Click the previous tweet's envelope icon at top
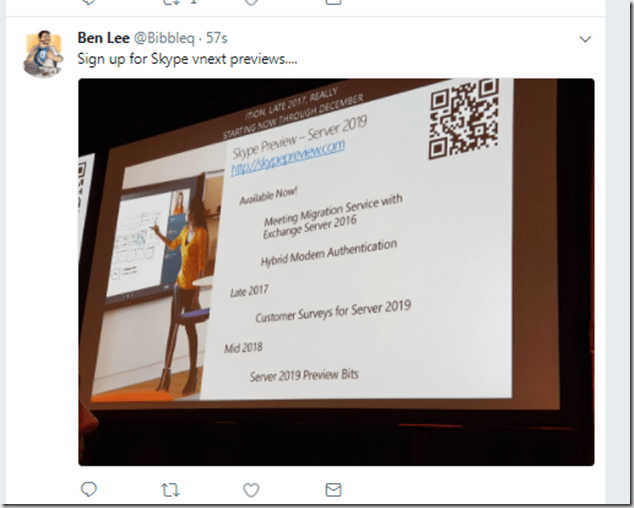This screenshot has width=634, height=508. pos(334,2)
